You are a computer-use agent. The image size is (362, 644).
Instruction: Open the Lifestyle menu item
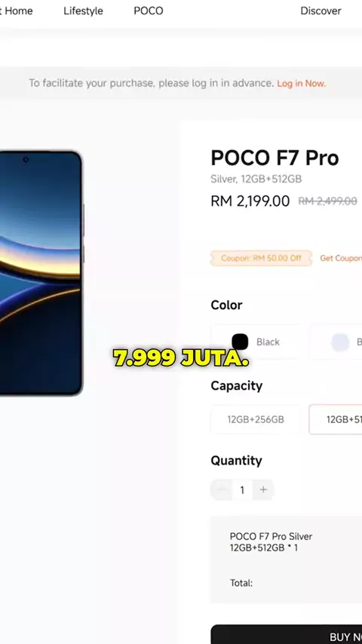83,11
